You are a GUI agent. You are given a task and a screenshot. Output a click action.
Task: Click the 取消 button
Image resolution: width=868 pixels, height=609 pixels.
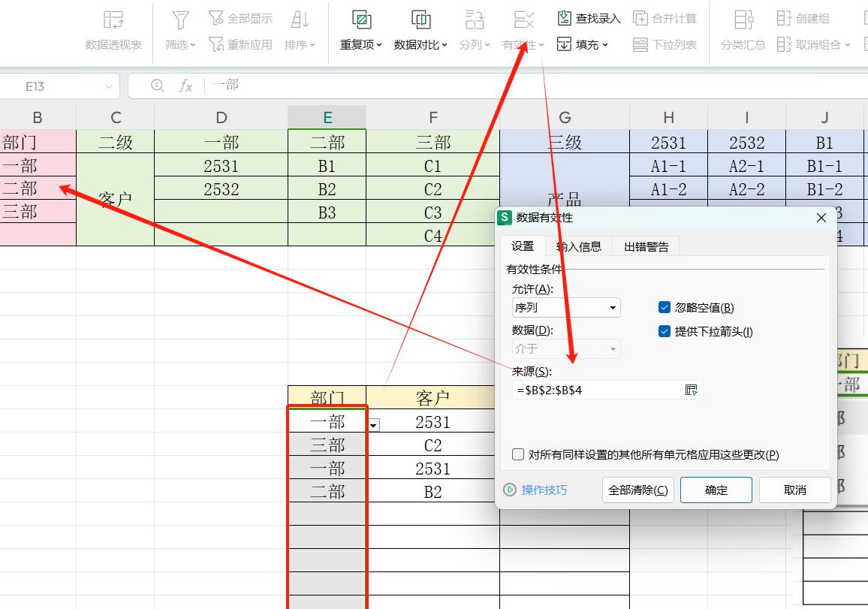point(795,490)
